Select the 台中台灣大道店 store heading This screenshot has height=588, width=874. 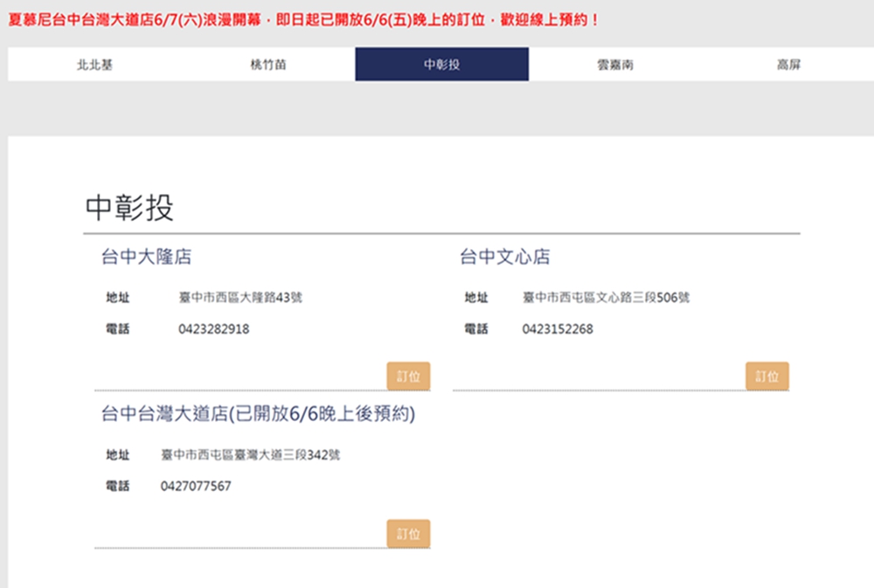point(258,415)
